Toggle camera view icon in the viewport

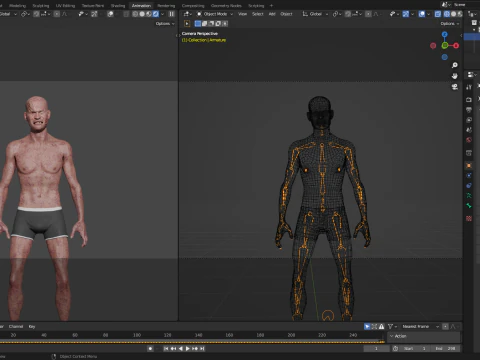click(455, 87)
